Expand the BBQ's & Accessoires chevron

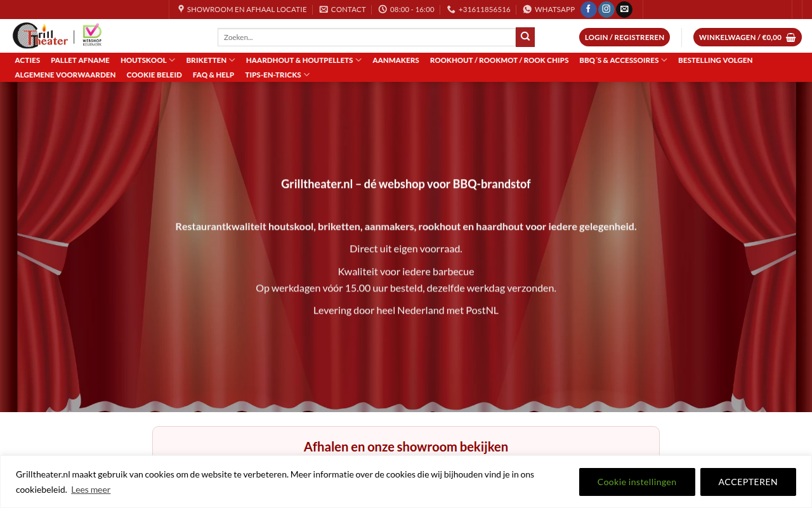664,60
